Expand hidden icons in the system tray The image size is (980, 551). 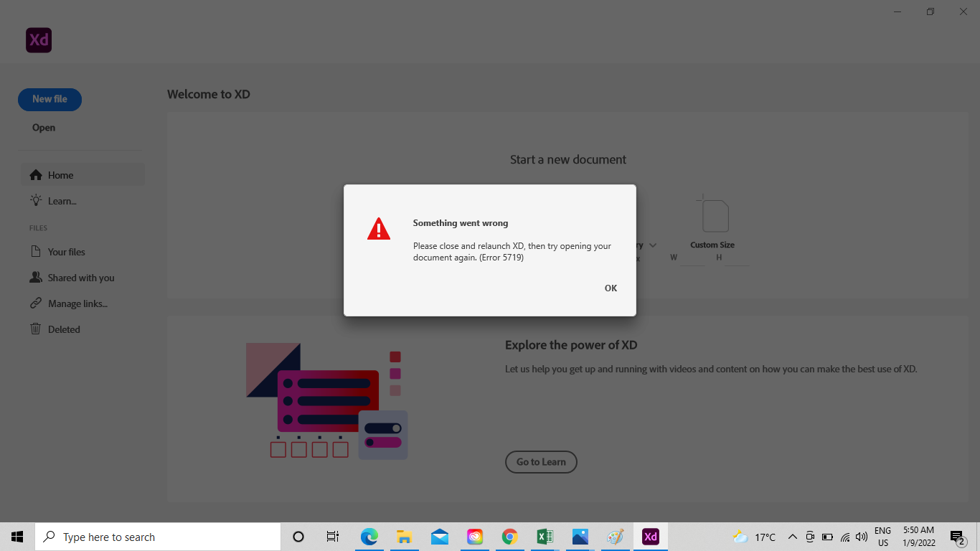pyautogui.click(x=792, y=536)
